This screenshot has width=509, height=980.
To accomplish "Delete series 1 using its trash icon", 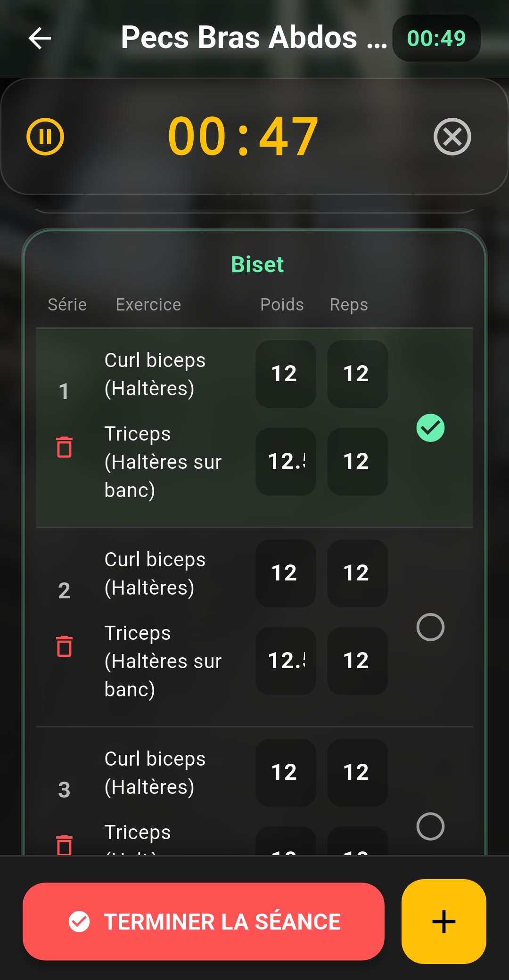I will pyautogui.click(x=65, y=448).
